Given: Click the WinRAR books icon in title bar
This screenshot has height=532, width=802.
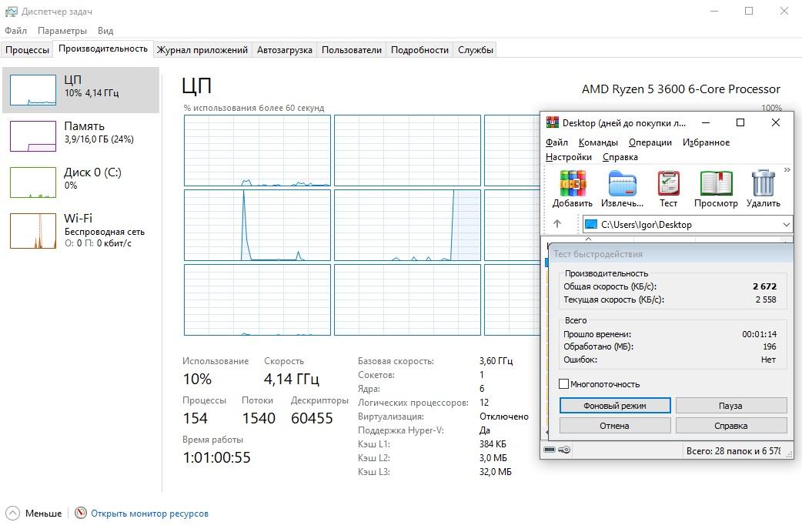Looking at the screenshot, I should (553, 122).
